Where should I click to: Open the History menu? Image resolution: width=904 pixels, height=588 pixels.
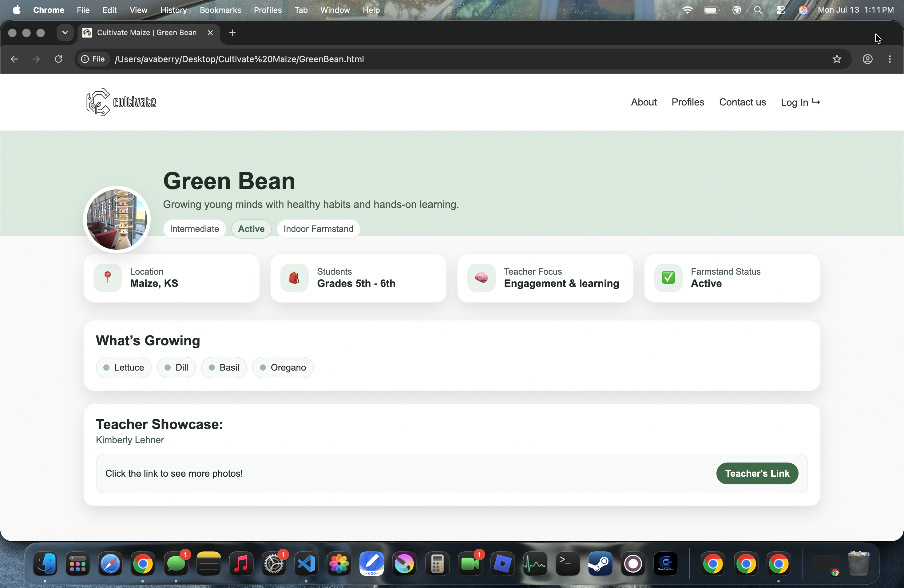pos(174,10)
